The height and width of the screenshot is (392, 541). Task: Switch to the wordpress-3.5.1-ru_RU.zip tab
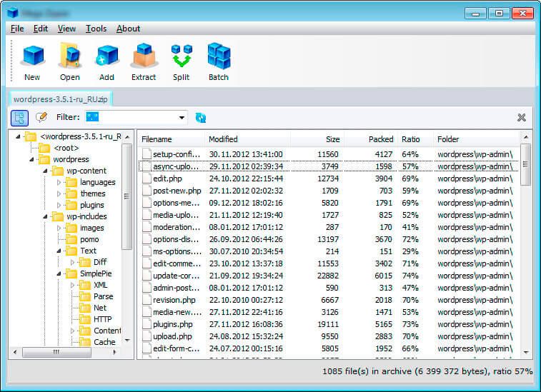click(61, 99)
